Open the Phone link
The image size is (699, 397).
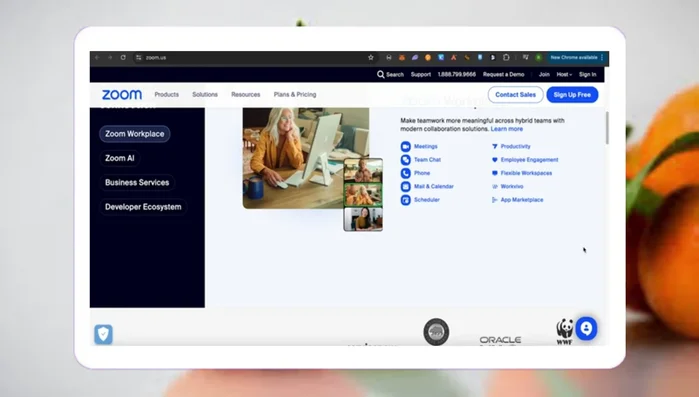pyautogui.click(x=422, y=173)
